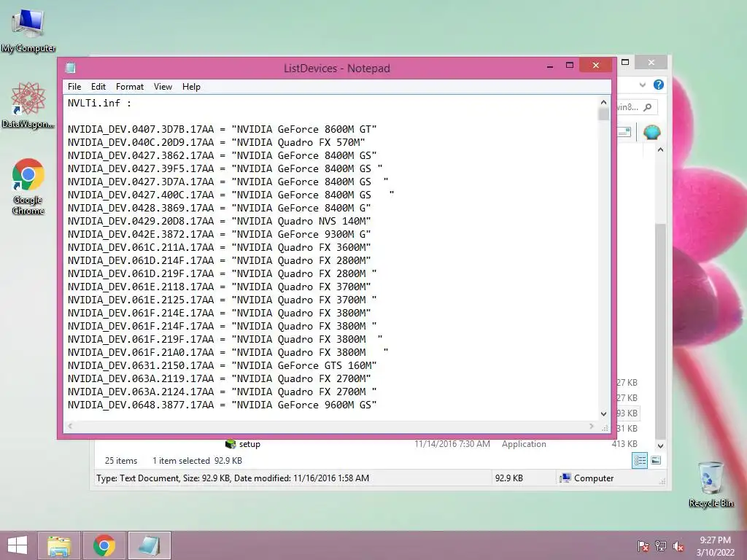Click Explorer file list scrollbar up arrow

click(660, 149)
